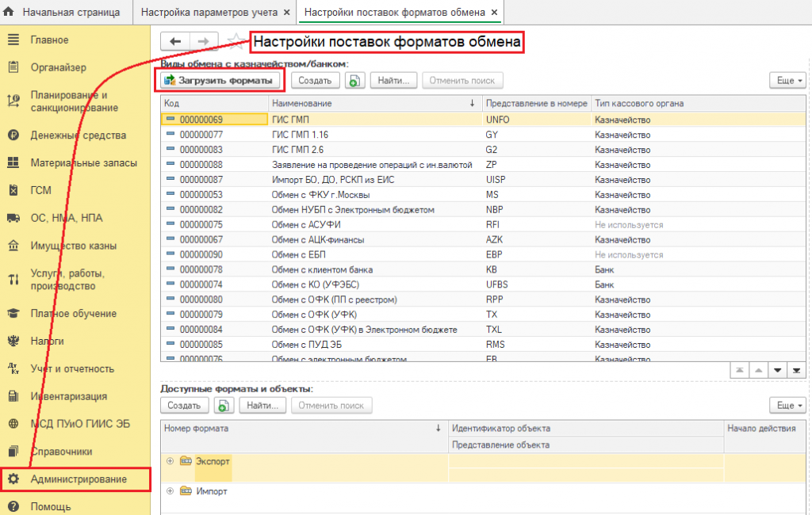Click the home icon of Начальная страница
812x515 pixels.
point(9,12)
